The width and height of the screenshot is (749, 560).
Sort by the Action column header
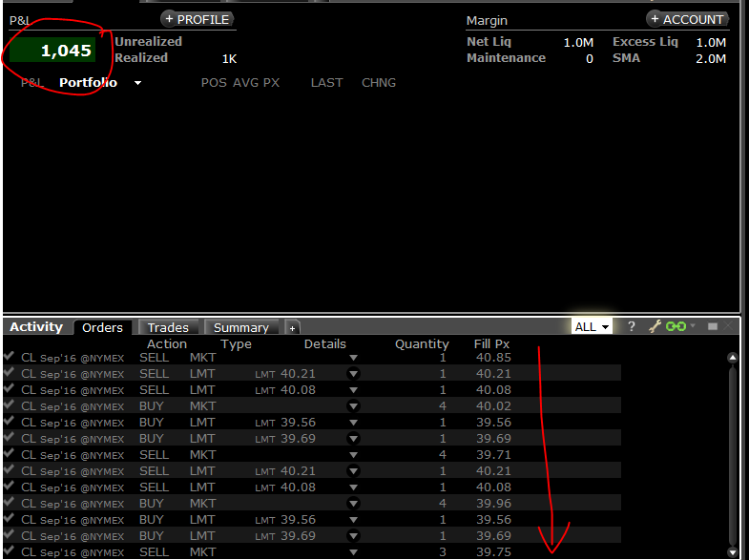(x=167, y=343)
